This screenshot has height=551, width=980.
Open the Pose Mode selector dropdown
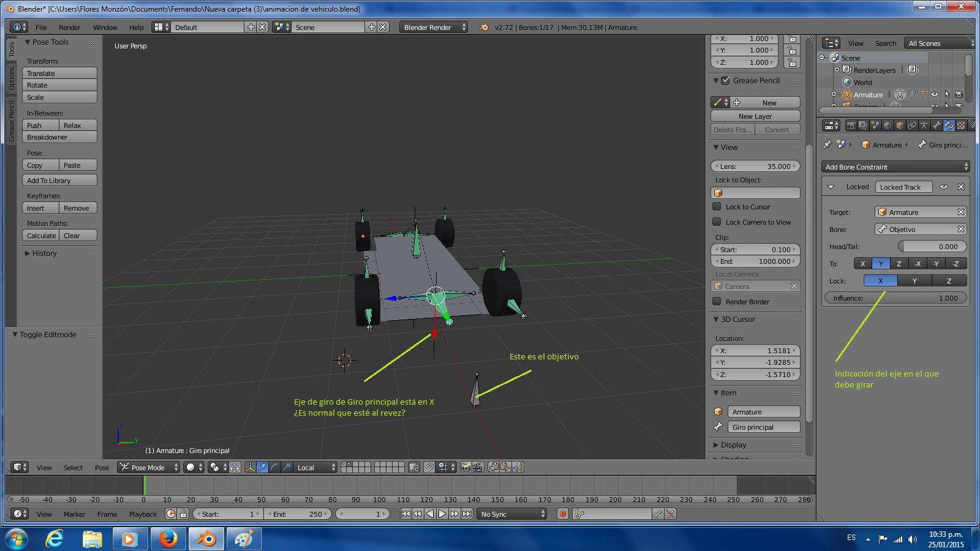(149, 467)
